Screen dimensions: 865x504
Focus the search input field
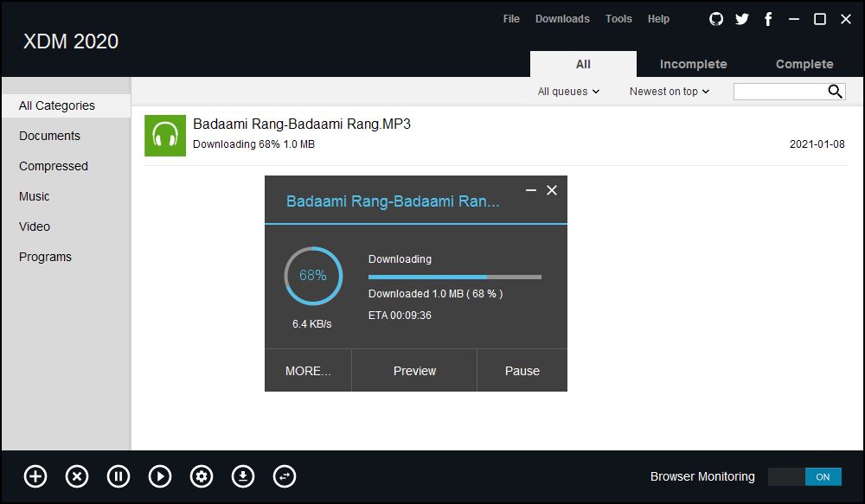[780, 92]
